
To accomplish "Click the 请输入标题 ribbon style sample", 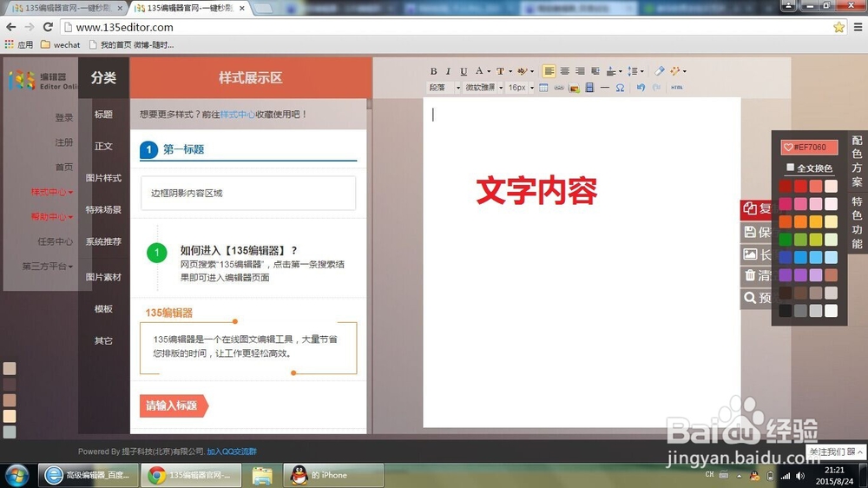I will point(174,406).
